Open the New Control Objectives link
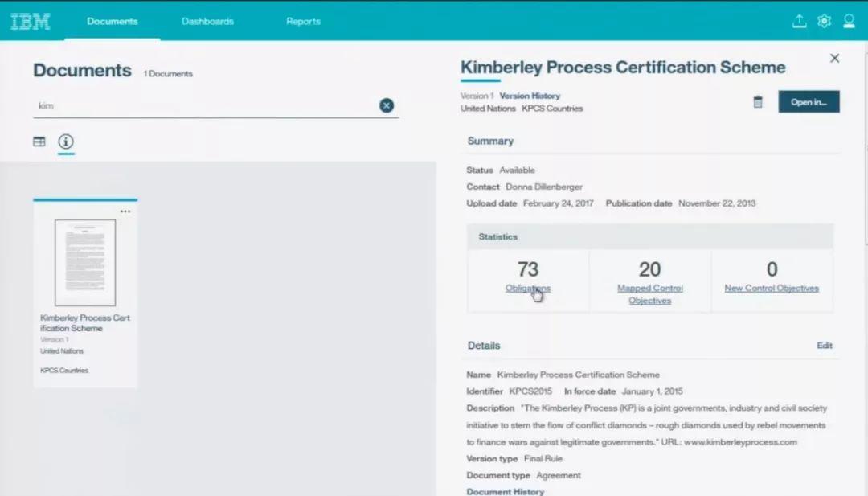 coord(771,288)
